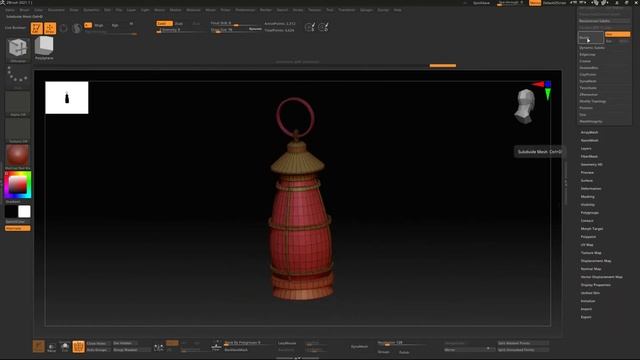
Task: Click first brush-setting icon beside ActivePoints
Action: click(310, 27)
